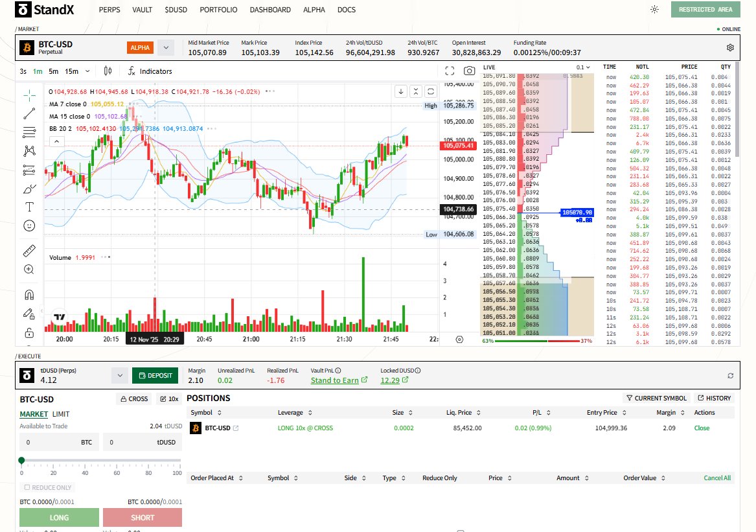Viewport: 756px width, 532px height.
Task: Open market settings gear icon
Action: tap(730, 48)
